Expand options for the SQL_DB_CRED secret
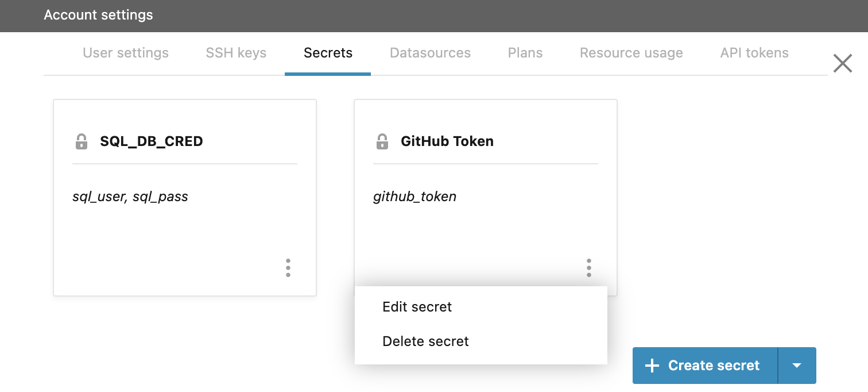This screenshot has width=868, height=392. (x=288, y=267)
